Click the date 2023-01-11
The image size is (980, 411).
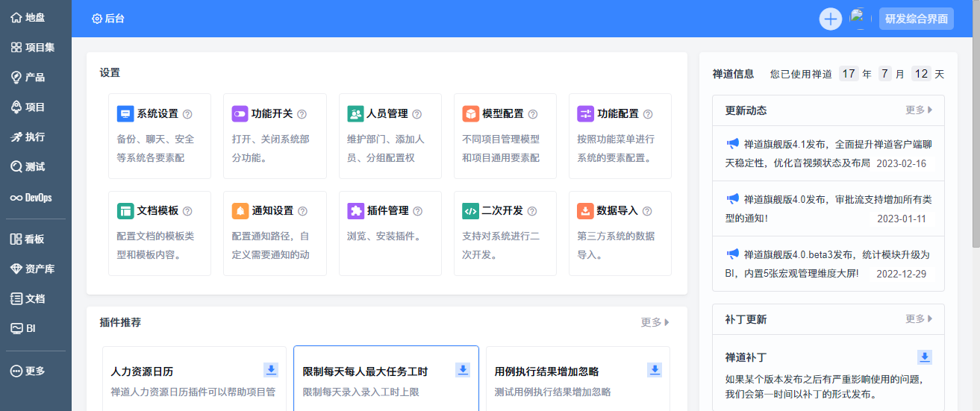pyautogui.click(x=902, y=219)
